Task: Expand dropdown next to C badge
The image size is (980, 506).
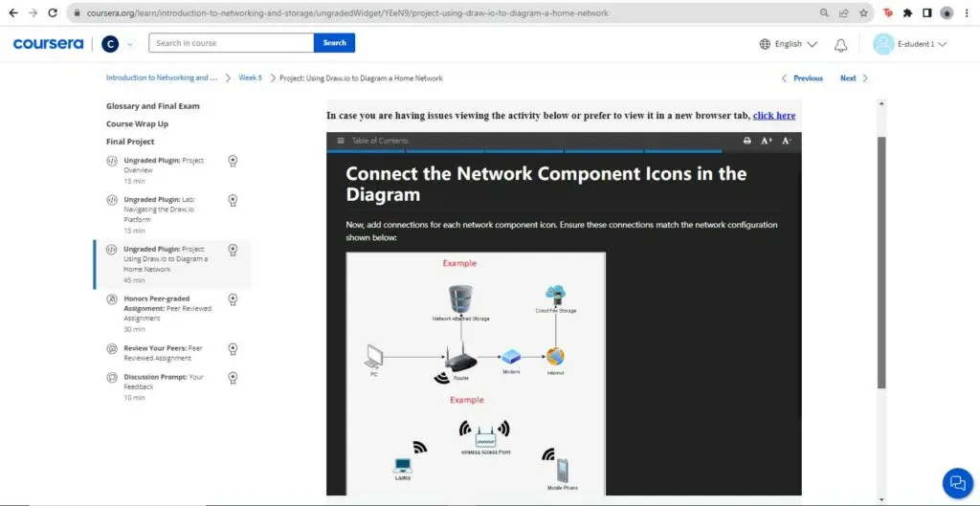Action: click(x=130, y=44)
